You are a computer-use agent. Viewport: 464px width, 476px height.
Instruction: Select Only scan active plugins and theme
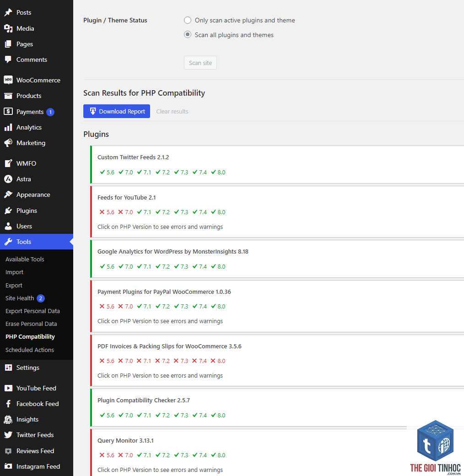[188, 20]
